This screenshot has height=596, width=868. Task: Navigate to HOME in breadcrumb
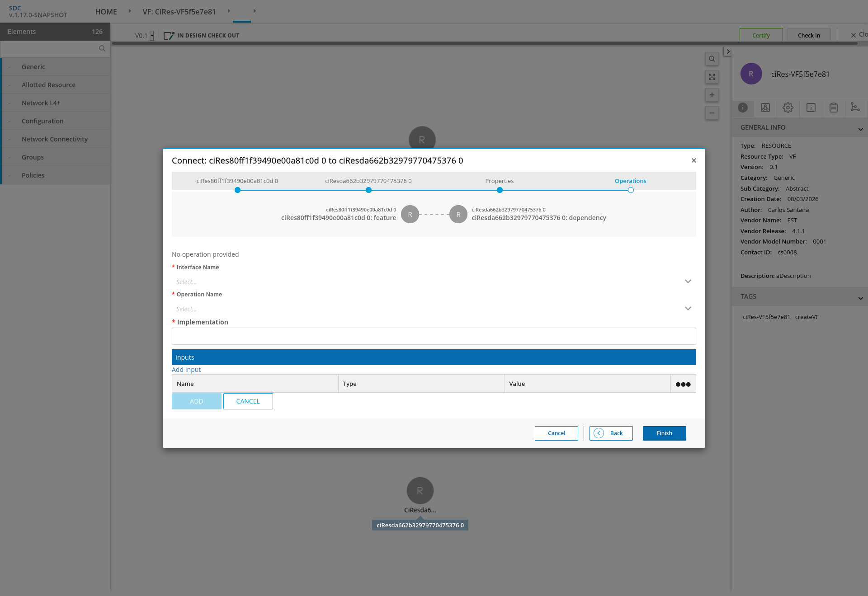click(x=106, y=12)
